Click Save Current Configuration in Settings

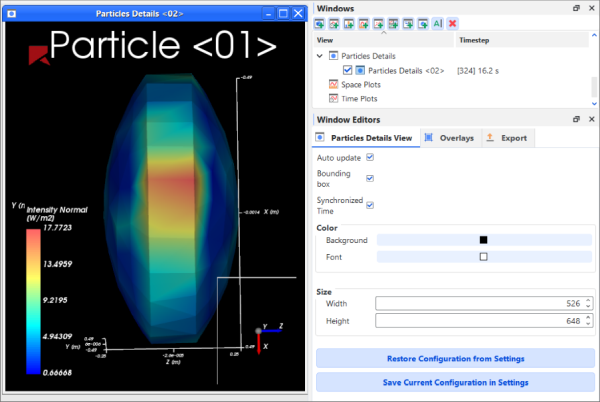click(x=454, y=382)
